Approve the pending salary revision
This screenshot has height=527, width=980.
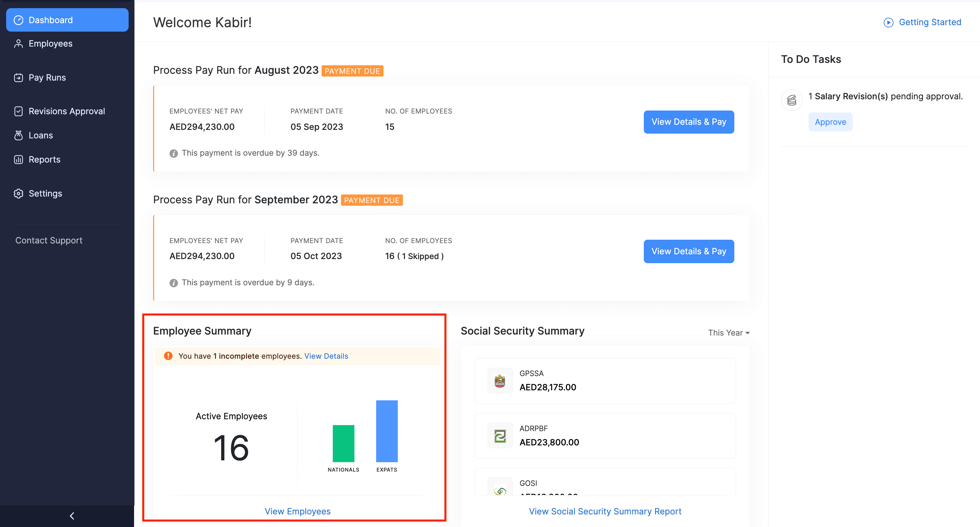tap(830, 122)
